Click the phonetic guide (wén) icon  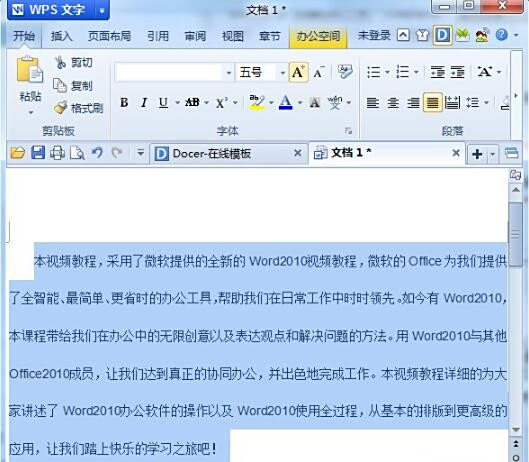coord(335,103)
